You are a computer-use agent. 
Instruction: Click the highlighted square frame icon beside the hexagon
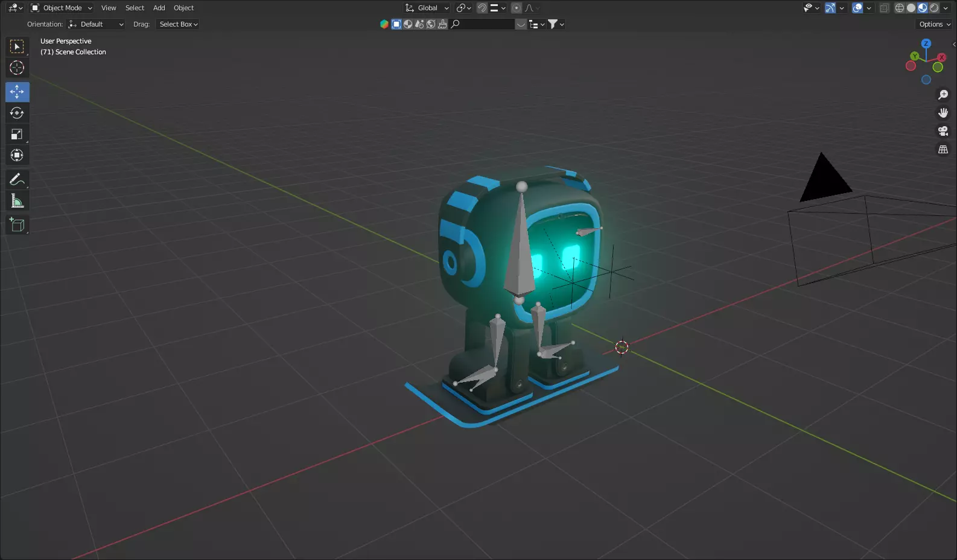coord(396,24)
